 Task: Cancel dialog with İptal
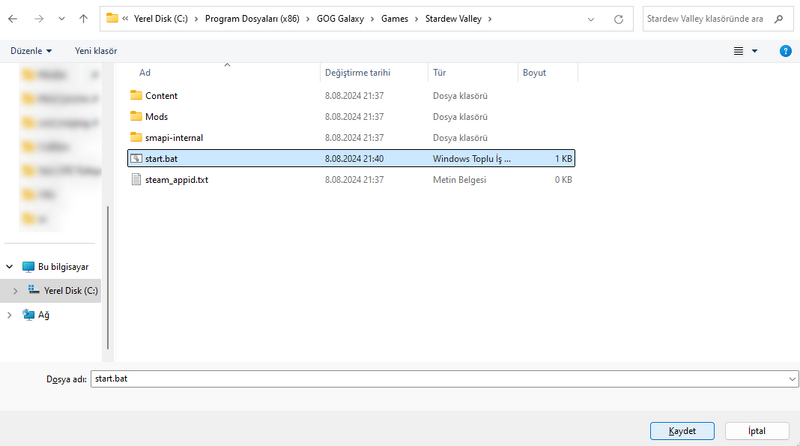757,431
